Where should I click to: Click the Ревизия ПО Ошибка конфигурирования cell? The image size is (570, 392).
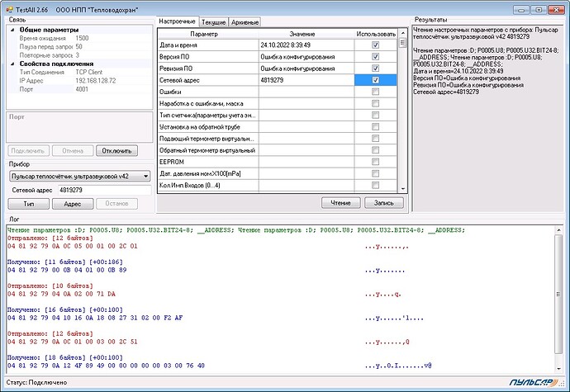click(306, 68)
